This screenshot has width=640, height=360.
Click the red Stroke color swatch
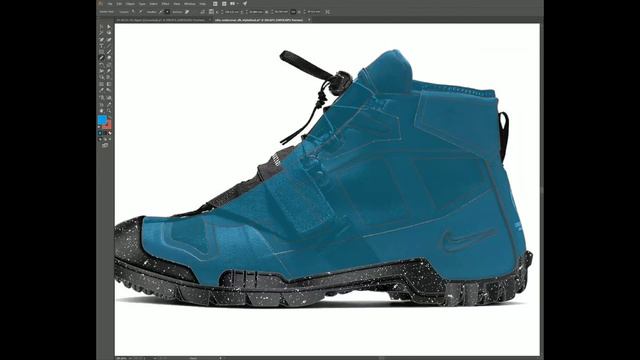109,125
